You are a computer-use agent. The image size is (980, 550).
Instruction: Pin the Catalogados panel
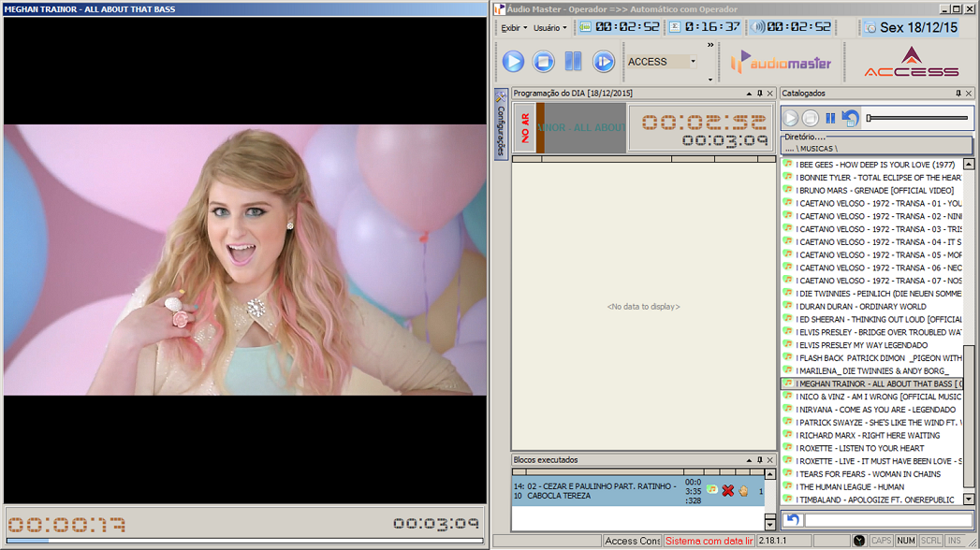point(958,94)
